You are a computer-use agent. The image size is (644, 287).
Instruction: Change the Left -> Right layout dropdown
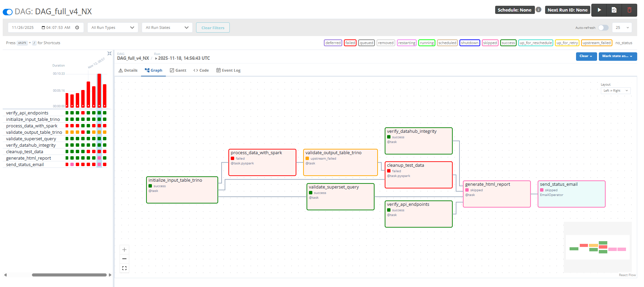click(x=615, y=91)
